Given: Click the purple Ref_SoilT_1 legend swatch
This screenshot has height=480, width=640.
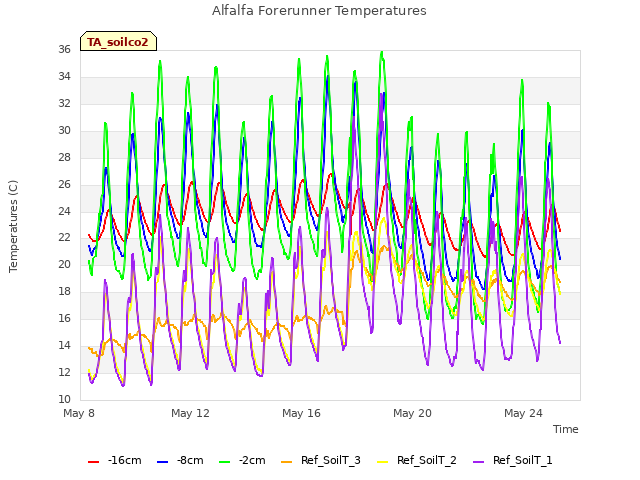Looking at the screenshot, I should tap(478, 462).
